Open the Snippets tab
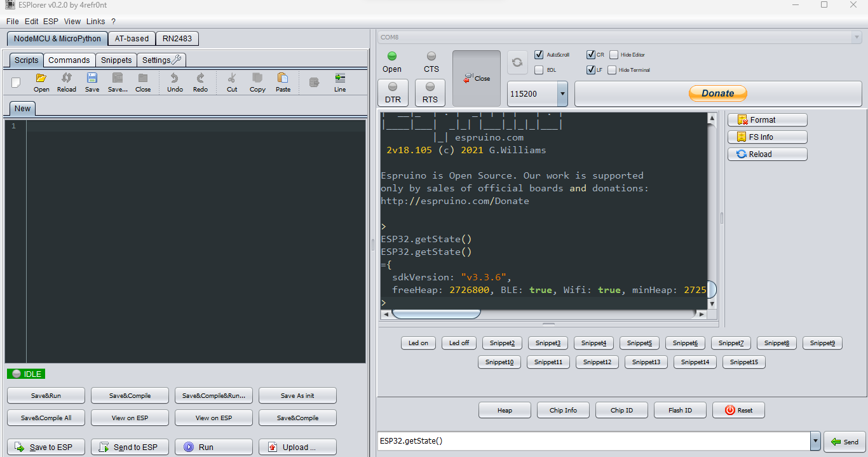The image size is (868, 457). (116, 60)
